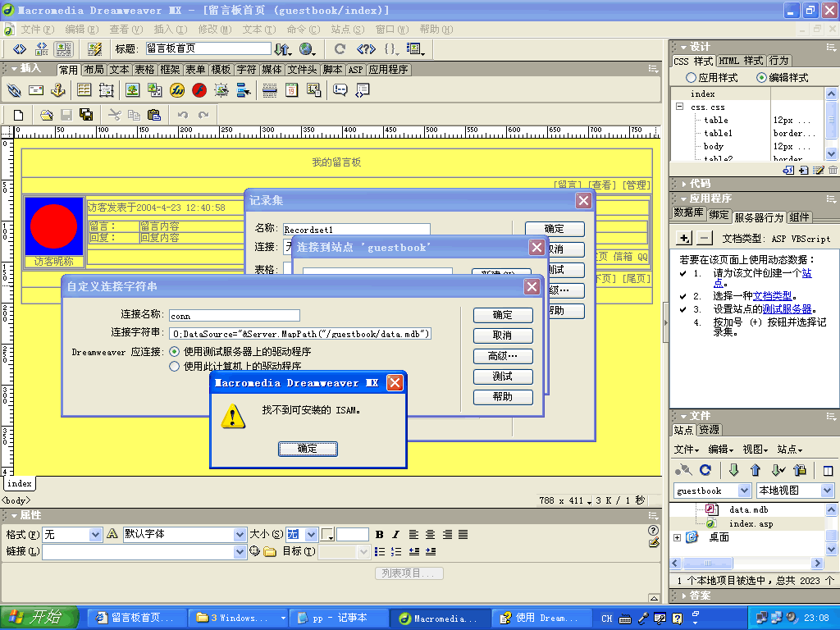The width and height of the screenshot is (840, 630).
Task: Click the Insert Table icon
Action: 84,90
